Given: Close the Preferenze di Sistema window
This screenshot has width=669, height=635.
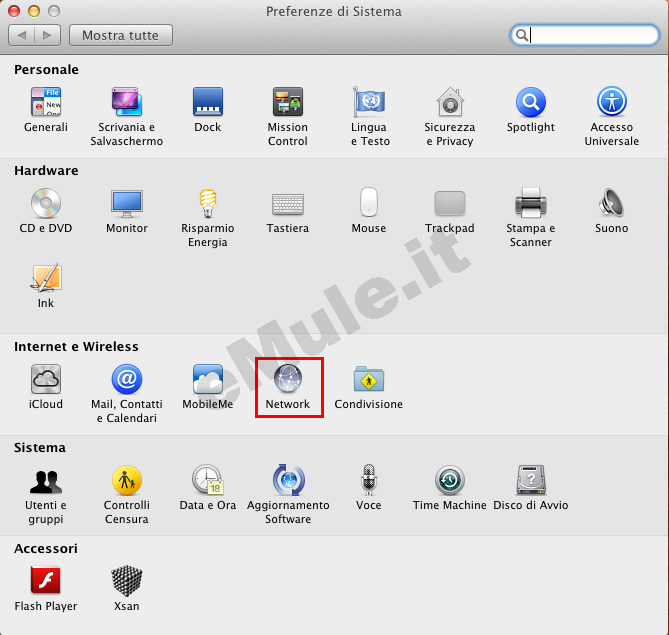Looking at the screenshot, I should tap(14, 11).
